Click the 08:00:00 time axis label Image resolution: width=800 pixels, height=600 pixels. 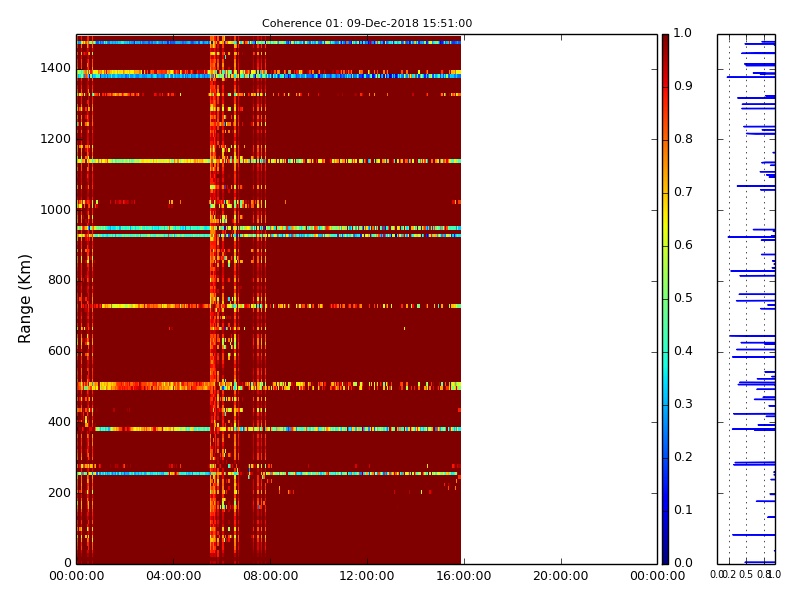click(270, 576)
